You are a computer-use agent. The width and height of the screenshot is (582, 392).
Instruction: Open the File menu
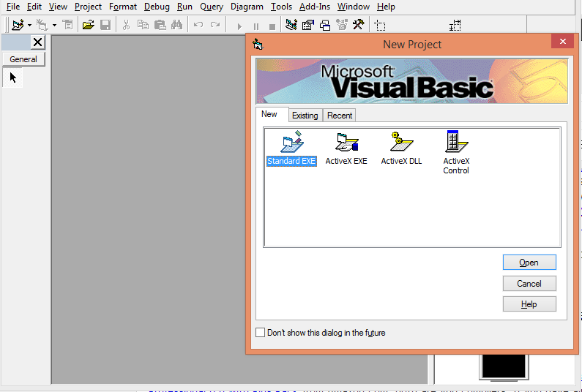pyautogui.click(x=13, y=7)
